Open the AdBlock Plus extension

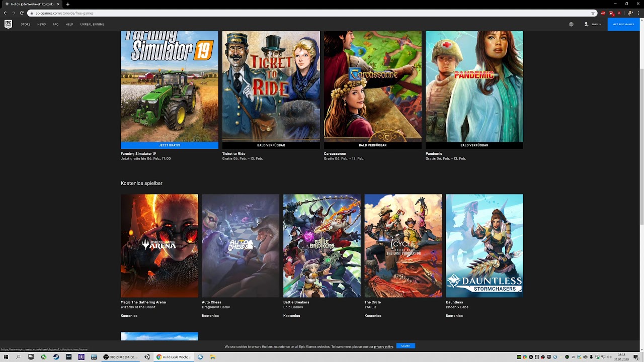(x=603, y=13)
